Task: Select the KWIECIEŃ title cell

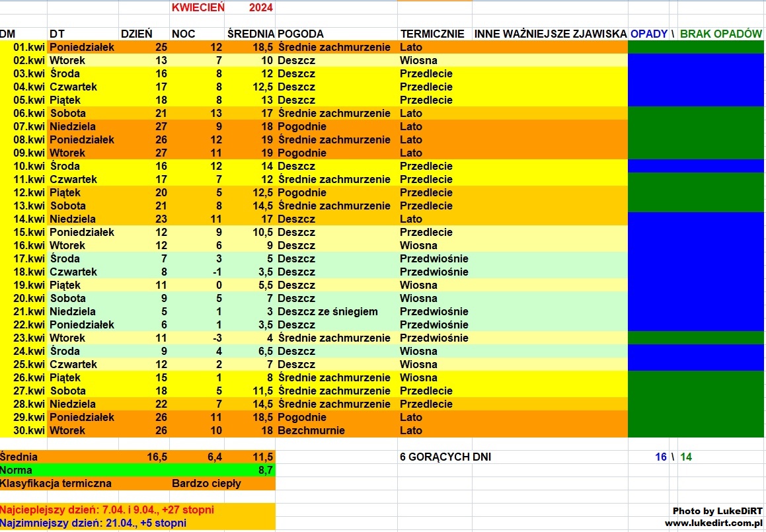Action: pyautogui.click(x=197, y=8)
